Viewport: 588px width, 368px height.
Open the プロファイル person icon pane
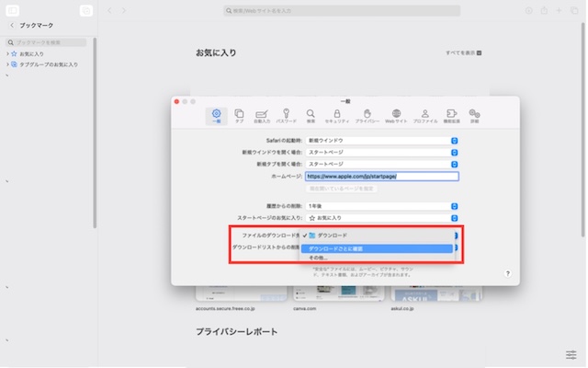click(x=424, y=116)
